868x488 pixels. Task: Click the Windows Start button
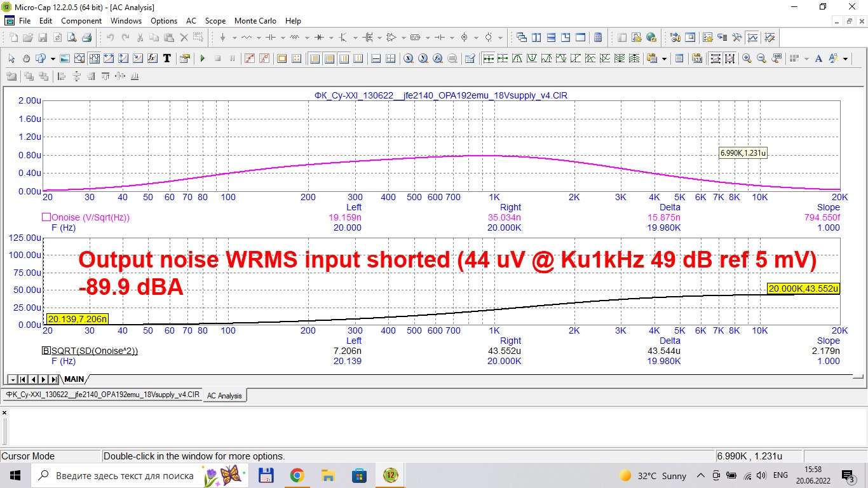click(15, 475)
